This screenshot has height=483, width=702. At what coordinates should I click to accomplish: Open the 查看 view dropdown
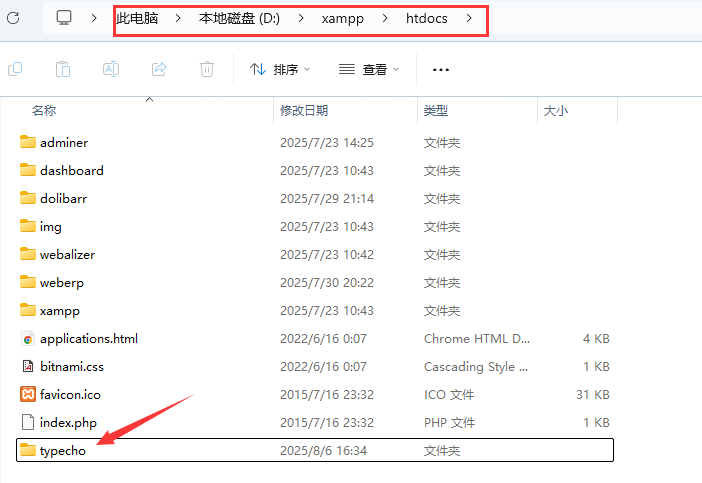369,69
